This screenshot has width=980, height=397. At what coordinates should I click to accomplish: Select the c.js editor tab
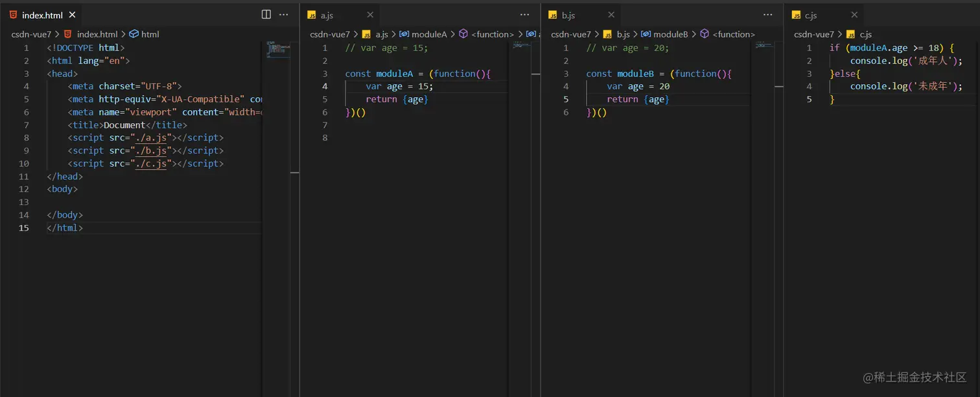click(x=824, y=14)
